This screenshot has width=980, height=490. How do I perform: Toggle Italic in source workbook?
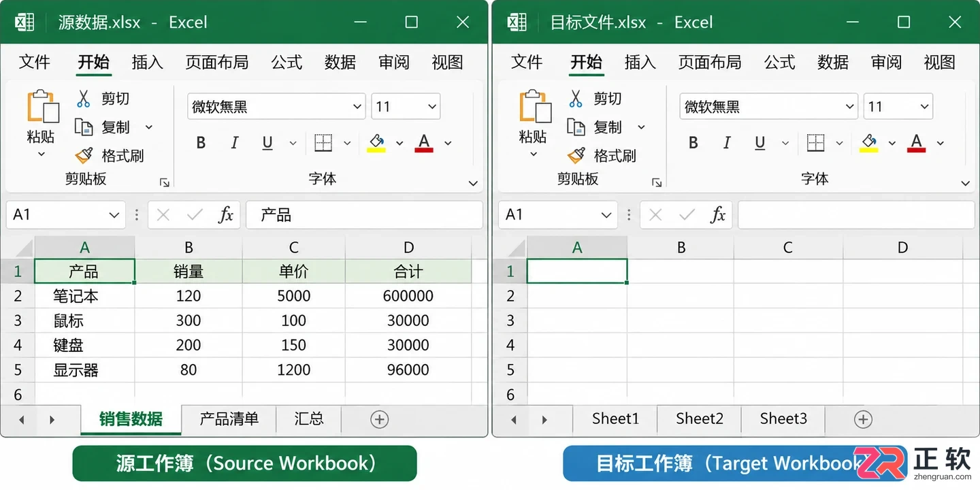235,143
